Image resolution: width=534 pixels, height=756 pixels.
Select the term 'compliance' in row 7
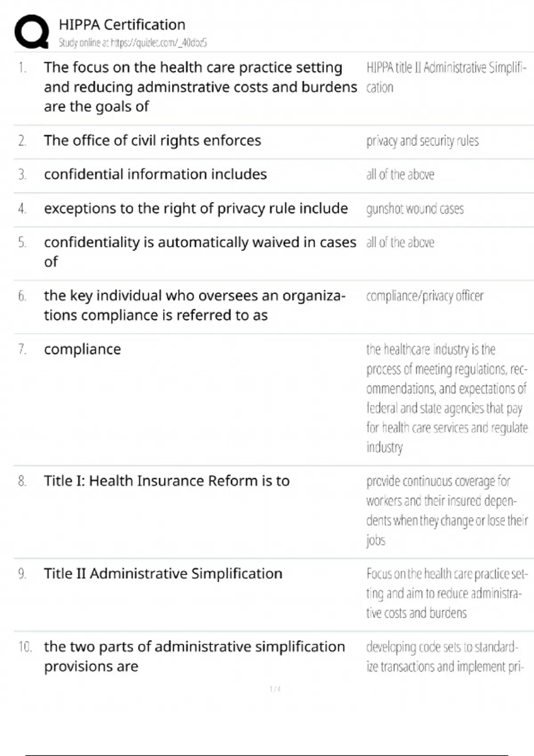click(x=82, y=350)
